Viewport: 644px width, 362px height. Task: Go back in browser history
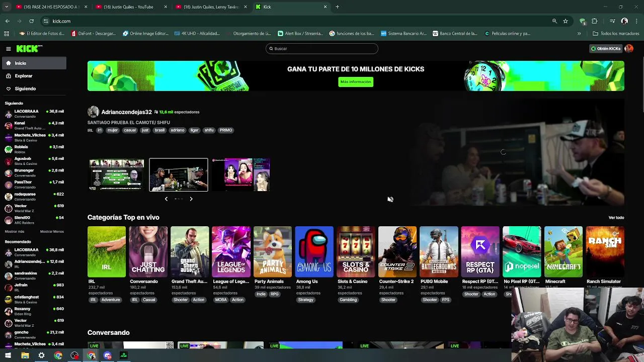click(x=7, y=21)
